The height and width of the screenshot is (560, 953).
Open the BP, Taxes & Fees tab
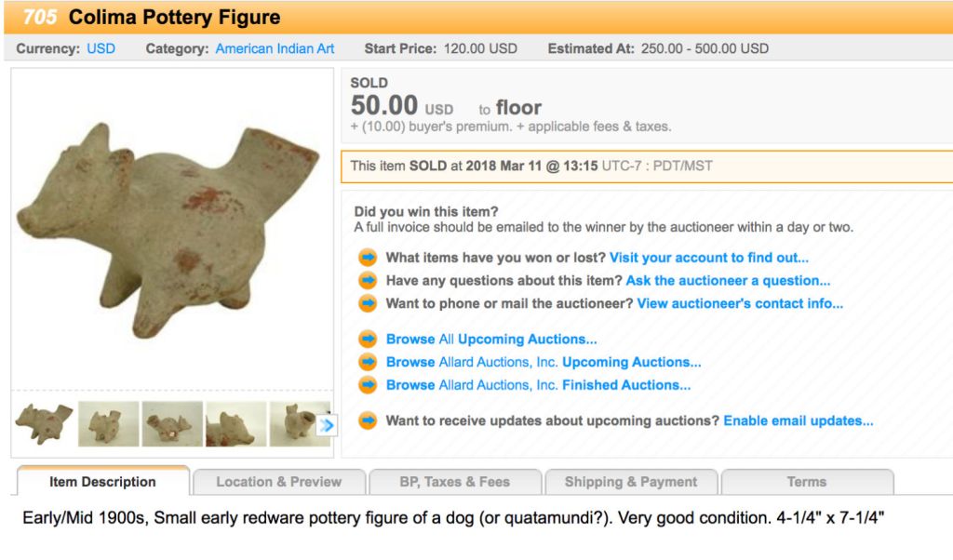(x=454, y=482)
